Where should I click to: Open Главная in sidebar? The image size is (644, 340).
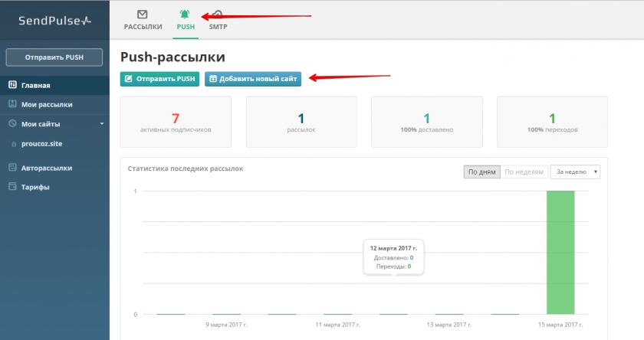(54, 85)
